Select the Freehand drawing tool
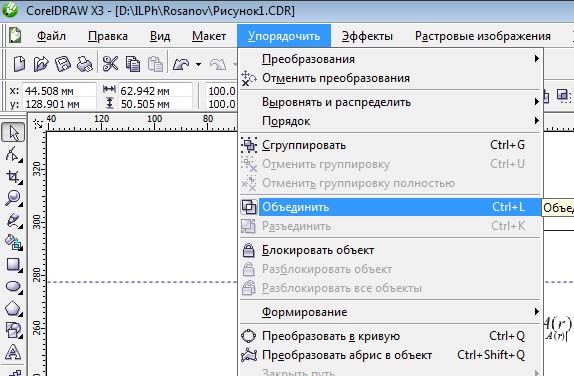The height and width of the screenshot is (376, 574). pyautogui.click(x=13, y=220)
